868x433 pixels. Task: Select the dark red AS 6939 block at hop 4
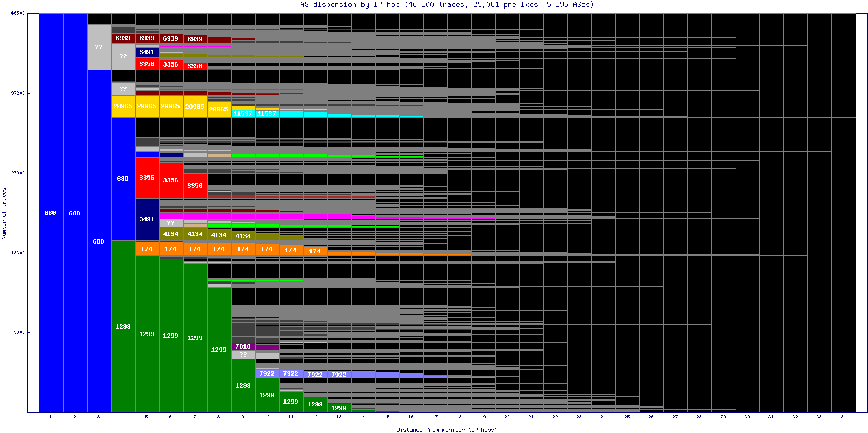pyautogui.click(x=123, y=38)
